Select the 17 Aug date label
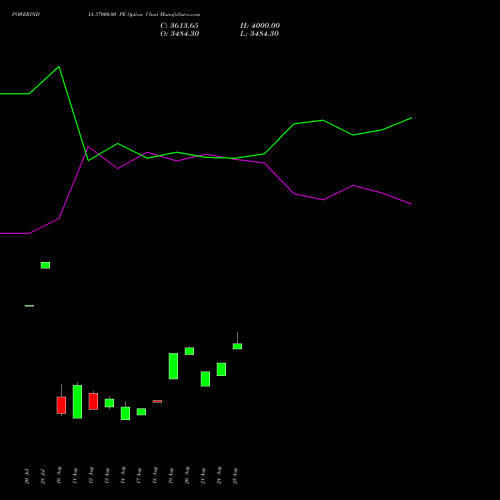Image resolution: width=500 pixels, height=500 pixels. click(139, 476)
